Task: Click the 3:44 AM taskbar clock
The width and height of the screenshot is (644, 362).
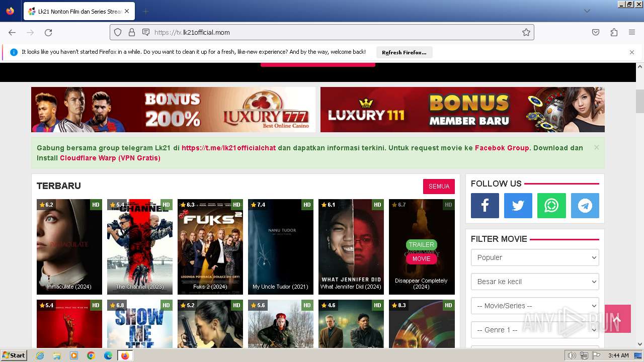Action: (618, 355)
